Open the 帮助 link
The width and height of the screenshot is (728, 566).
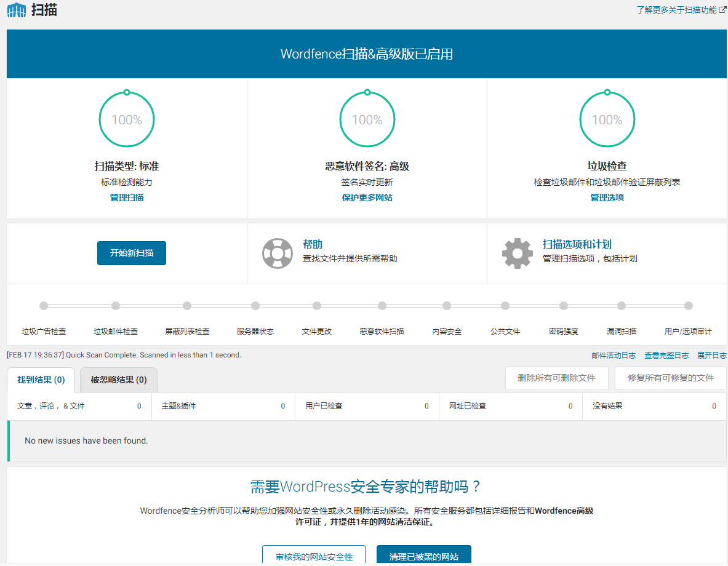coord(313,244)
